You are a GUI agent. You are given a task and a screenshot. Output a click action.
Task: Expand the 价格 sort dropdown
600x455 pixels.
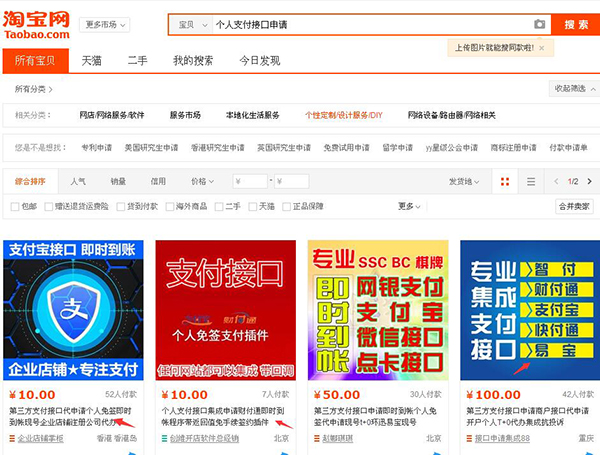[202, 181]
